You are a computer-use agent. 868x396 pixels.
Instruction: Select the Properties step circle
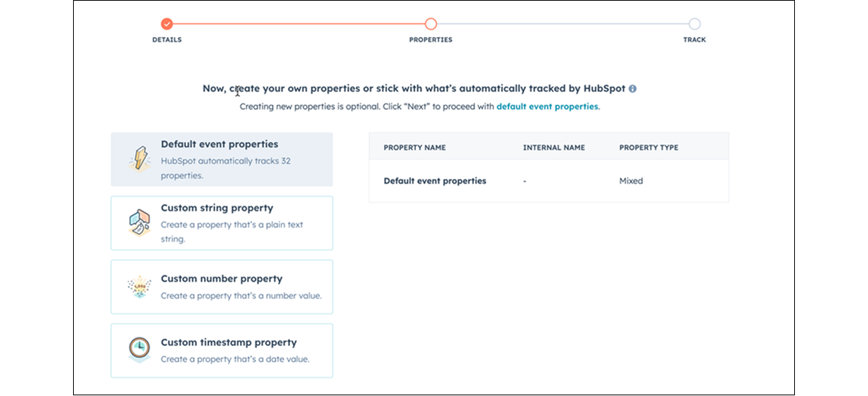[x=431, y=24]
